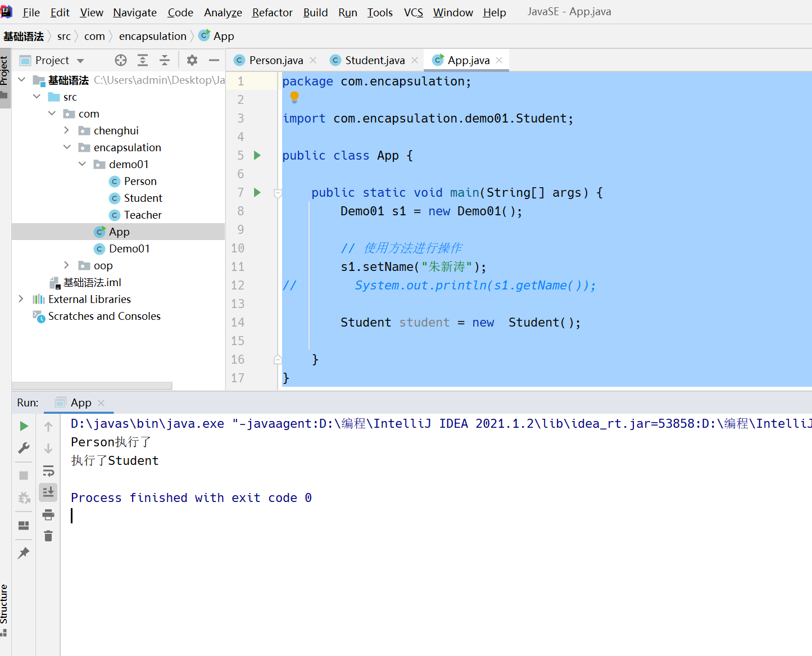This screenshot has height=656, width=812.
Task: Open the File menu
Action: [x=31, y=12]
